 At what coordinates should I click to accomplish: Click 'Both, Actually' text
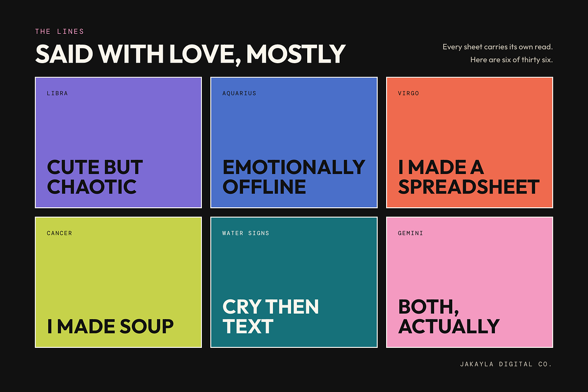tap(449, 317)
